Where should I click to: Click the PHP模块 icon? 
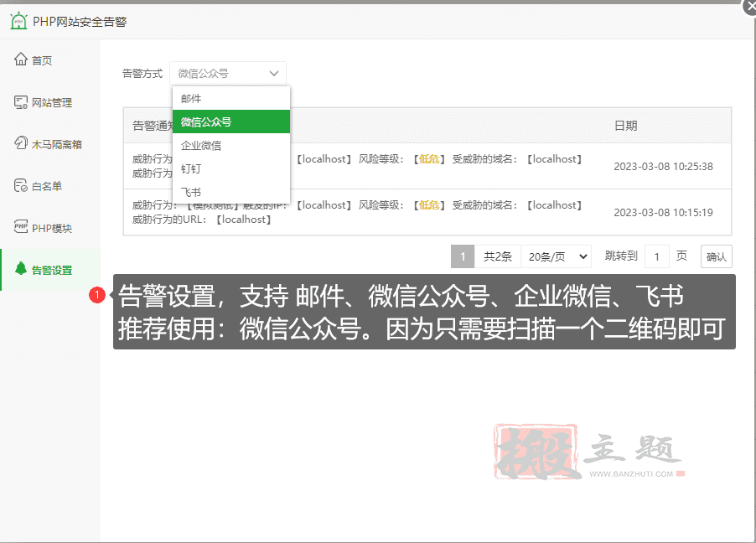(x=21, y=226)
